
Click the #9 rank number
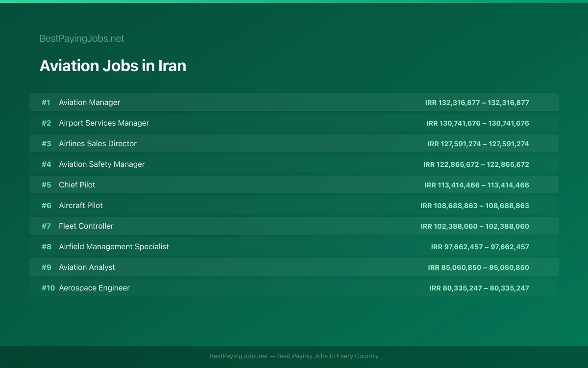[x=46, y=267]
